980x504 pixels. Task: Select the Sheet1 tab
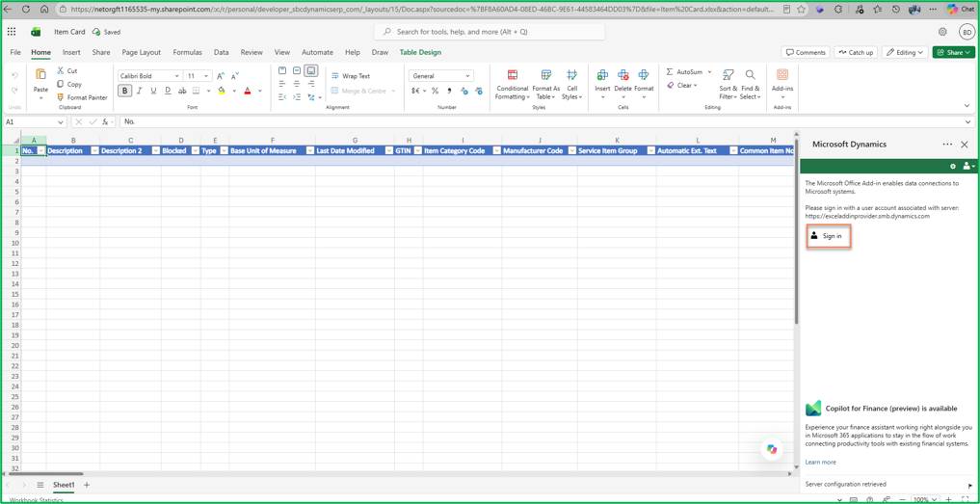(x=64, y=485)
